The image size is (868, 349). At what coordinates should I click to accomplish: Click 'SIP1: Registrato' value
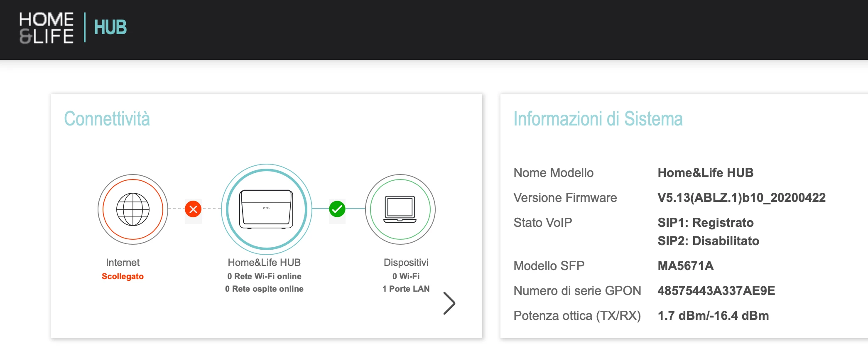pyautogui.click(x=706, y=223)
